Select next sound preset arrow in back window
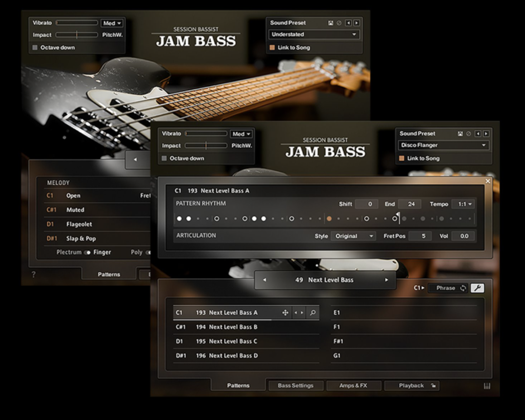 357,23
